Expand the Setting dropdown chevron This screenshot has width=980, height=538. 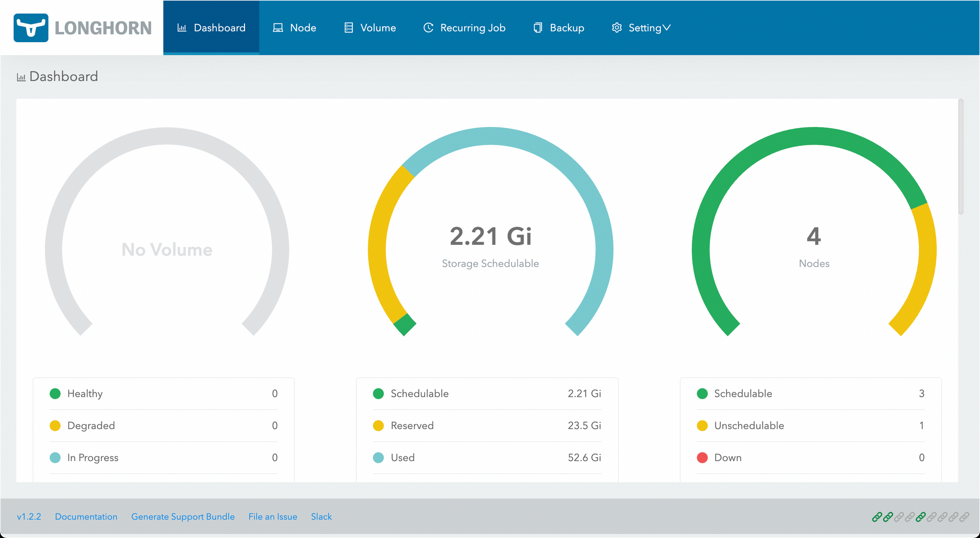(666, 28)
